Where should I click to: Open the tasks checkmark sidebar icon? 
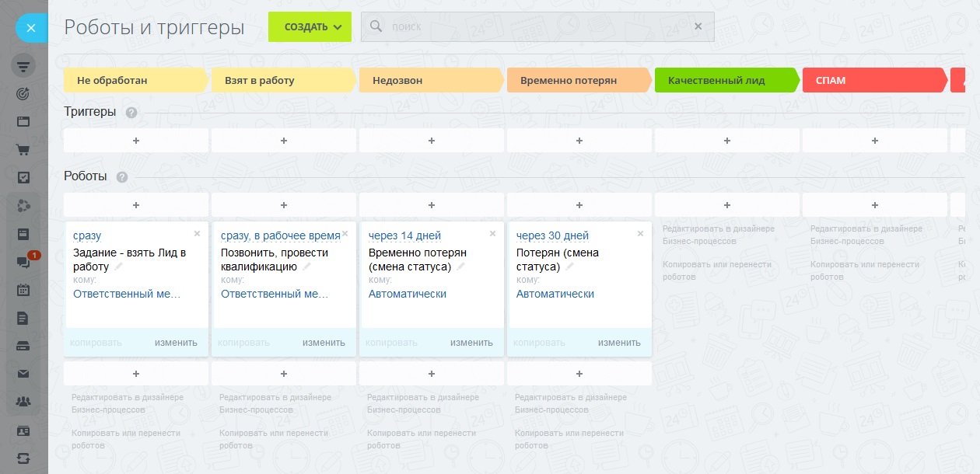pos(23,177)
